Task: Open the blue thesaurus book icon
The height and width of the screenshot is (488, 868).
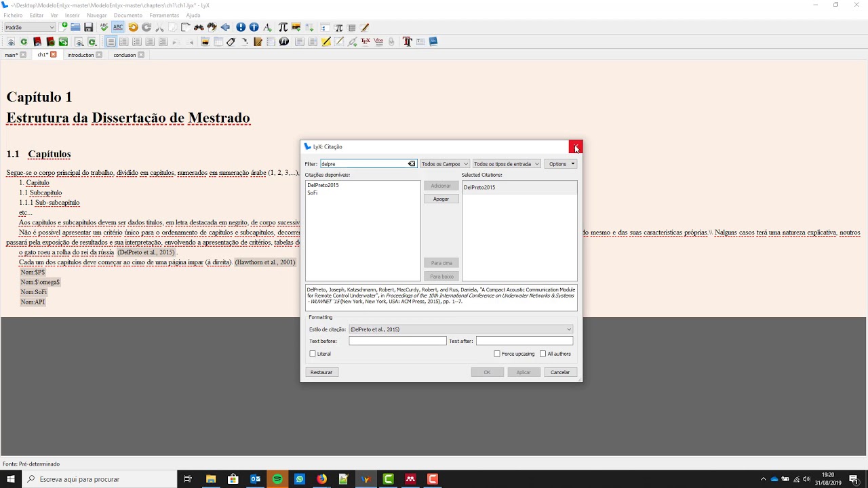Action: 433,41
